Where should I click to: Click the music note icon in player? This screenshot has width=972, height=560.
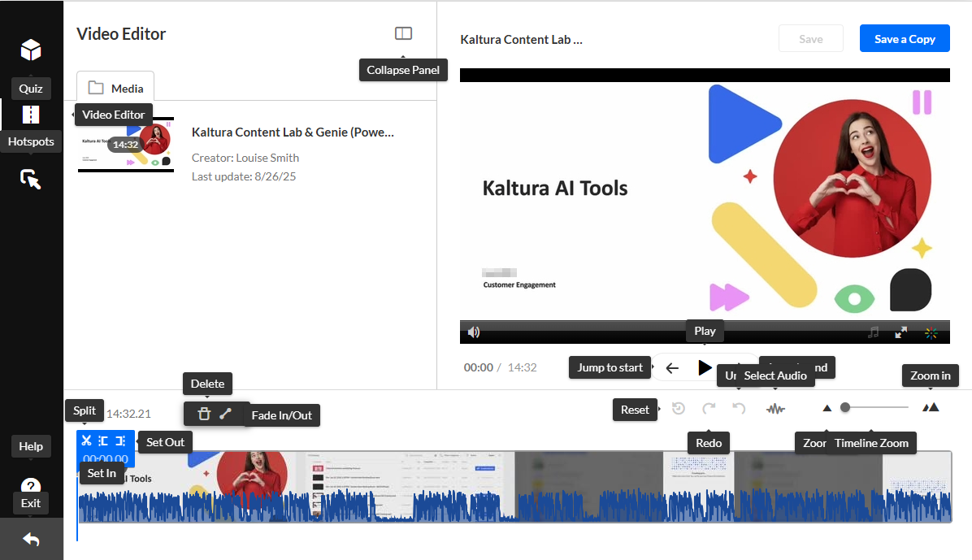[x=874, y=332]
